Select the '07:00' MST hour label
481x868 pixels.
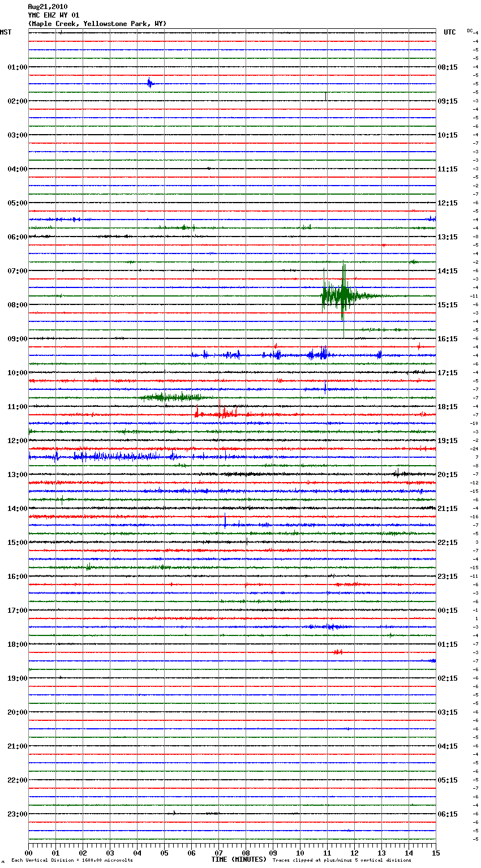click(x=18, y=271)
